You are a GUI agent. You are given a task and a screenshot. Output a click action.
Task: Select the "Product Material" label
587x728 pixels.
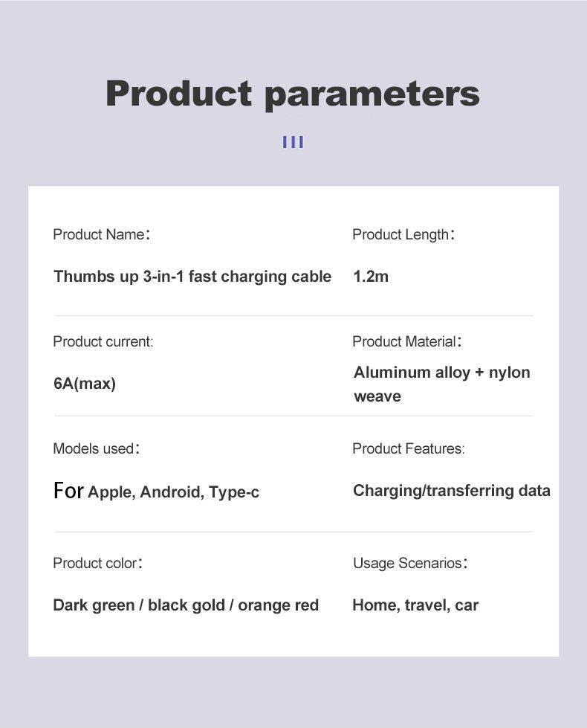[x=406, y=342]
